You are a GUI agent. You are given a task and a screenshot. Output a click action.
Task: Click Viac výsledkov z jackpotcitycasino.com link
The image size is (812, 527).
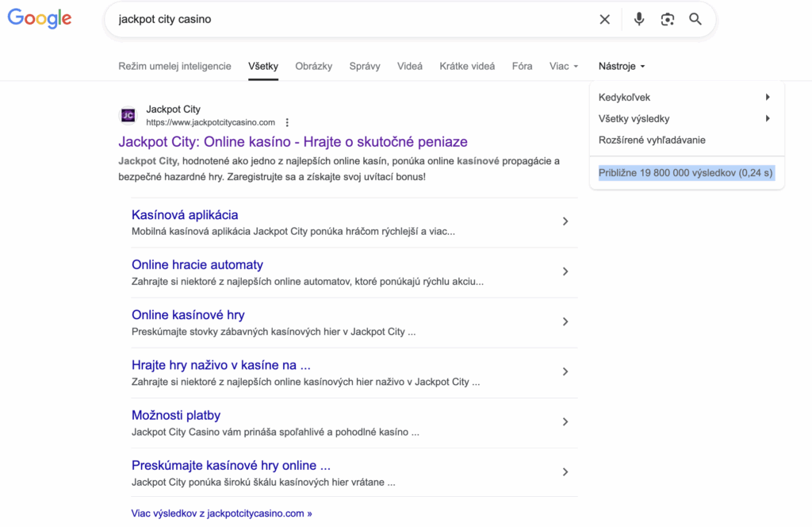click(x=221, y=514)
